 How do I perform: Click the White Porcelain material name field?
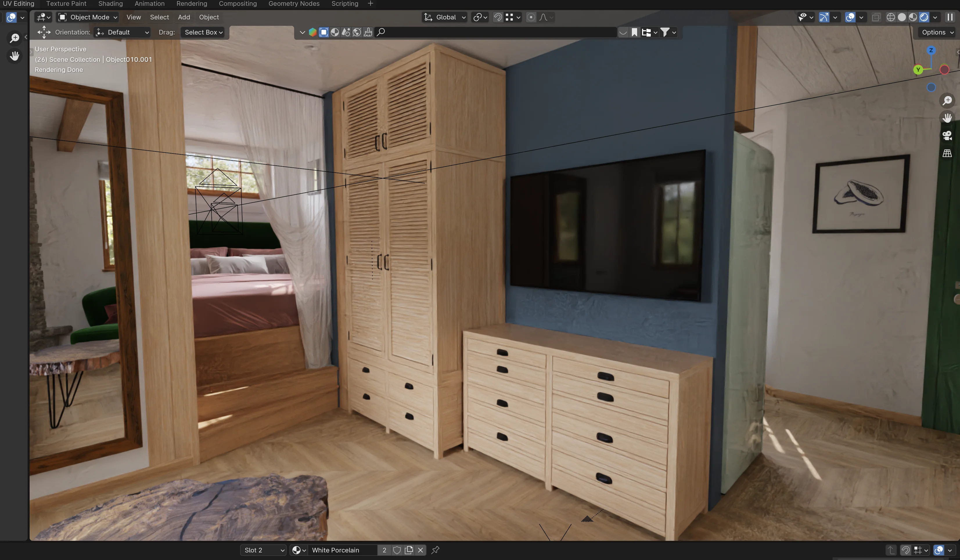[x=343, y=550]
